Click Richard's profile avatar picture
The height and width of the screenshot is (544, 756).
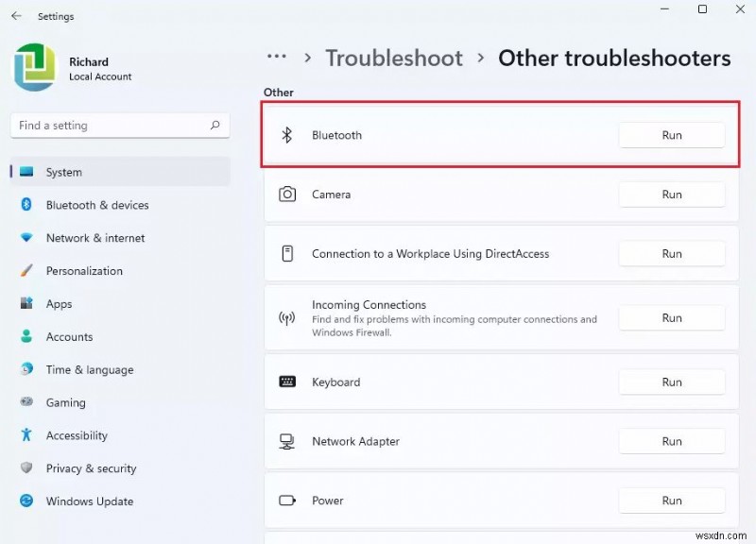click(35, 68)
